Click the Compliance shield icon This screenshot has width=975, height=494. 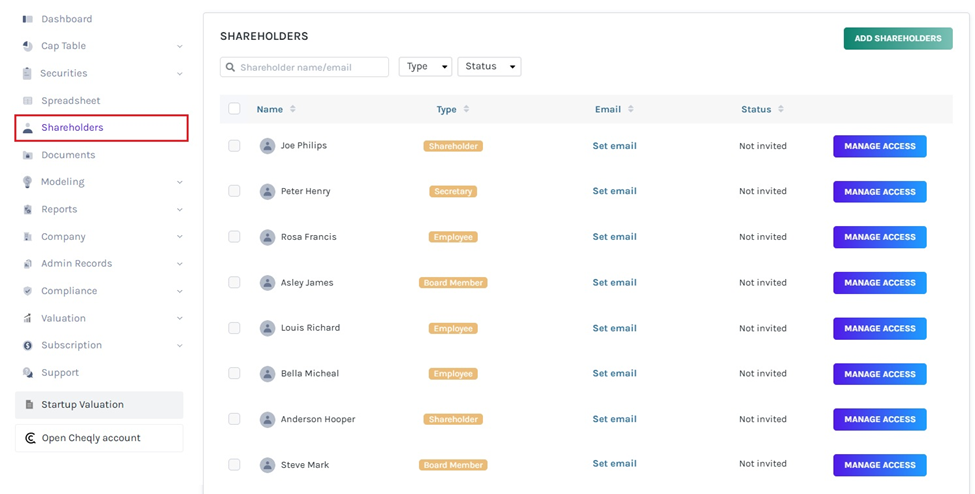tap(28, 291)
